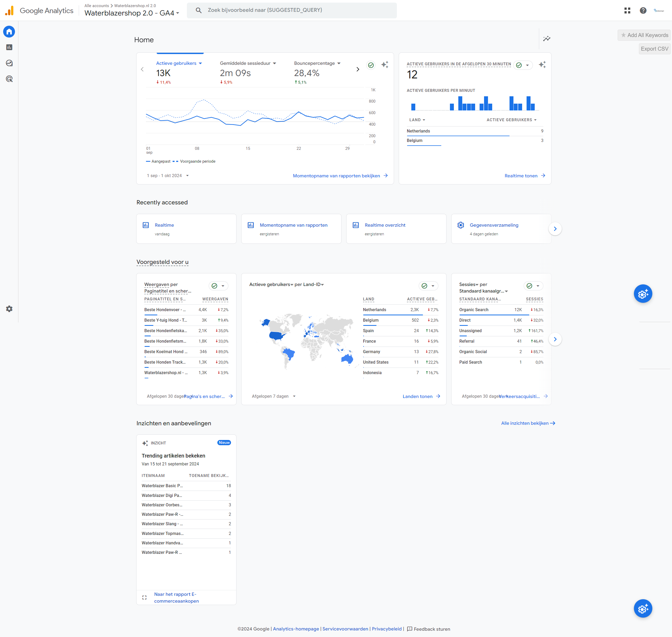Click the Add All Keywords button
Viewport: 672px width, 637px height.
pos(644,35)
